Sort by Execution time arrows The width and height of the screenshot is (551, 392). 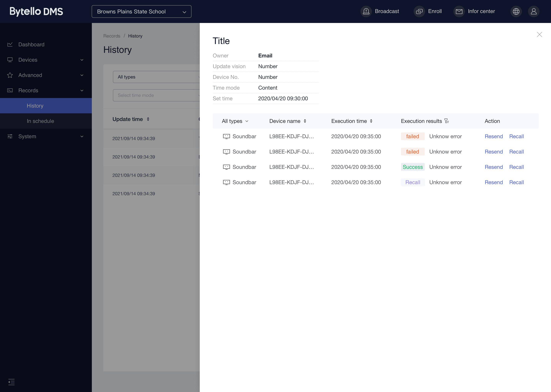coord(371,121)
